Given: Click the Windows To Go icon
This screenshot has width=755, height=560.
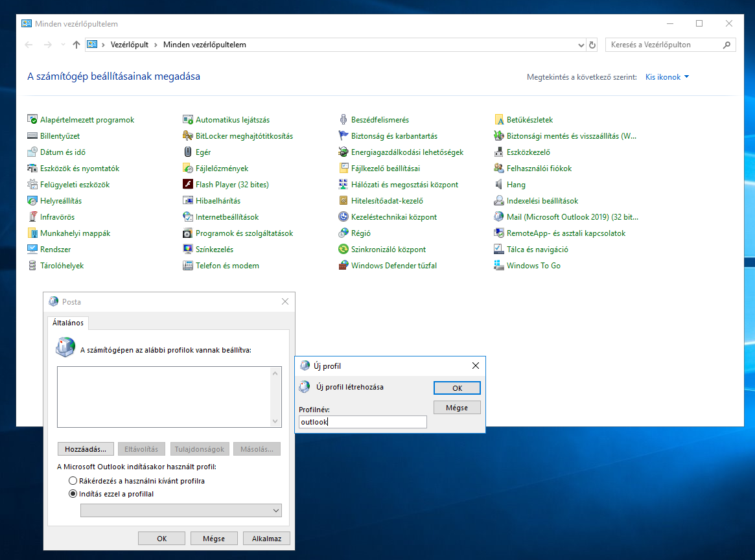Looking at the screenshot, I should pos(499,266).
